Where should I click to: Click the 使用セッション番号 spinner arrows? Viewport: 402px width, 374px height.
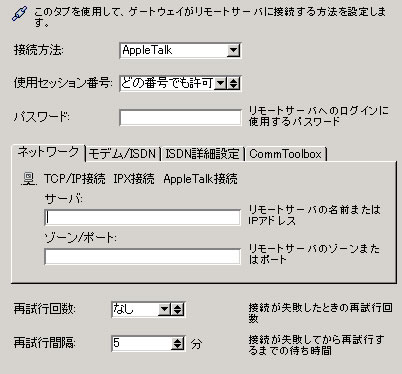click(234, 83)
